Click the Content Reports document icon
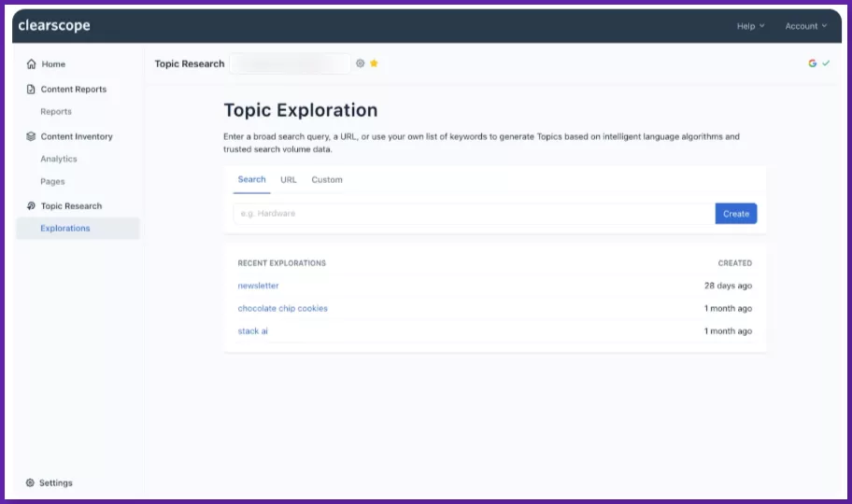The image size is (852, 504). tap(31, 90)
